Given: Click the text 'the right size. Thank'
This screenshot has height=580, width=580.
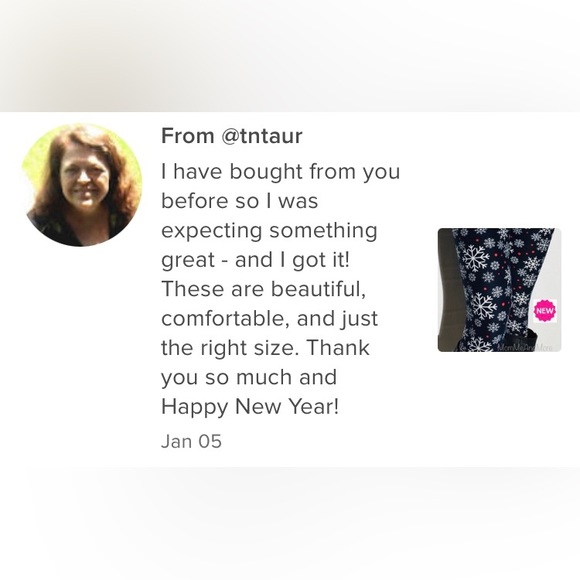Looking at the screenshot, I should click(x=265, y=348).
